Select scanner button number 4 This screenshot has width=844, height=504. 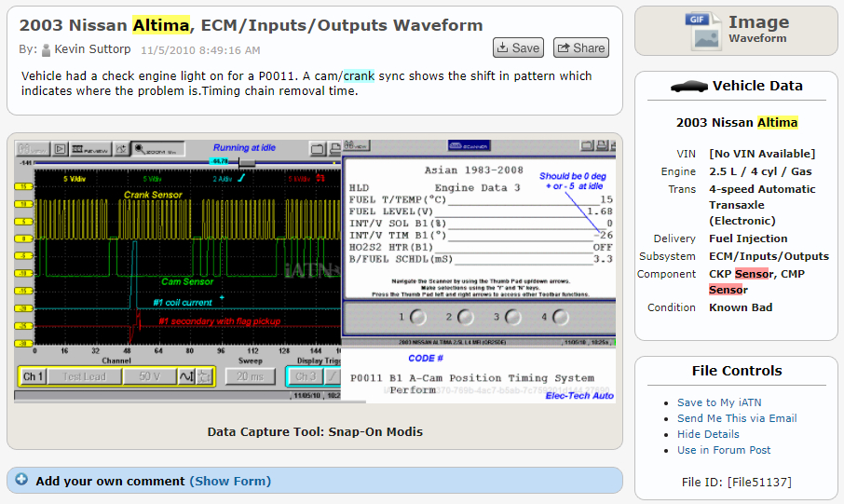click(558, 317)
